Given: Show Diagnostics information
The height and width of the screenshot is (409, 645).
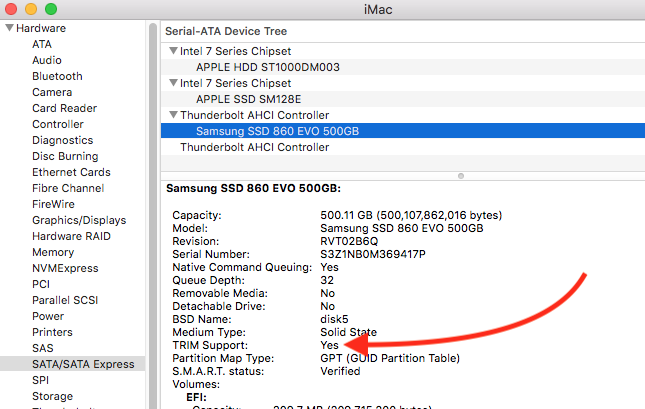Looking at the screenshot, I should 63,140.
